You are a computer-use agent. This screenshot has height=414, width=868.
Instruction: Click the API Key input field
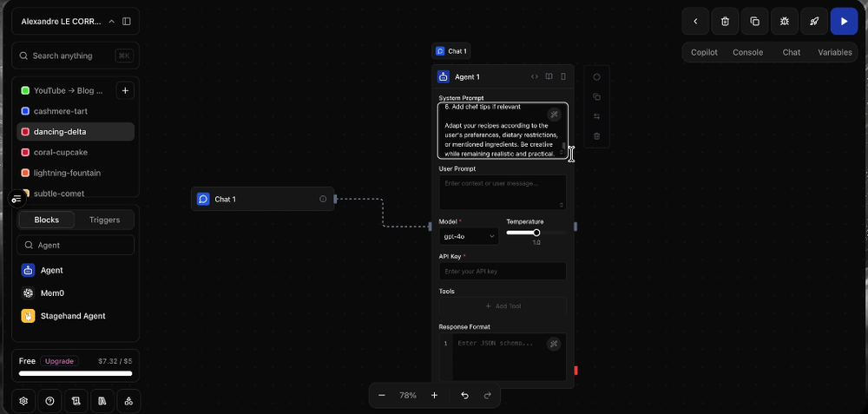503,271
